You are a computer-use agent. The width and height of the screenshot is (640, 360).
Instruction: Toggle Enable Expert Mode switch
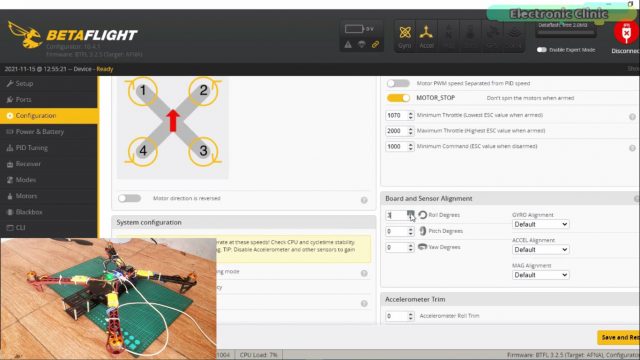(542, 50)
